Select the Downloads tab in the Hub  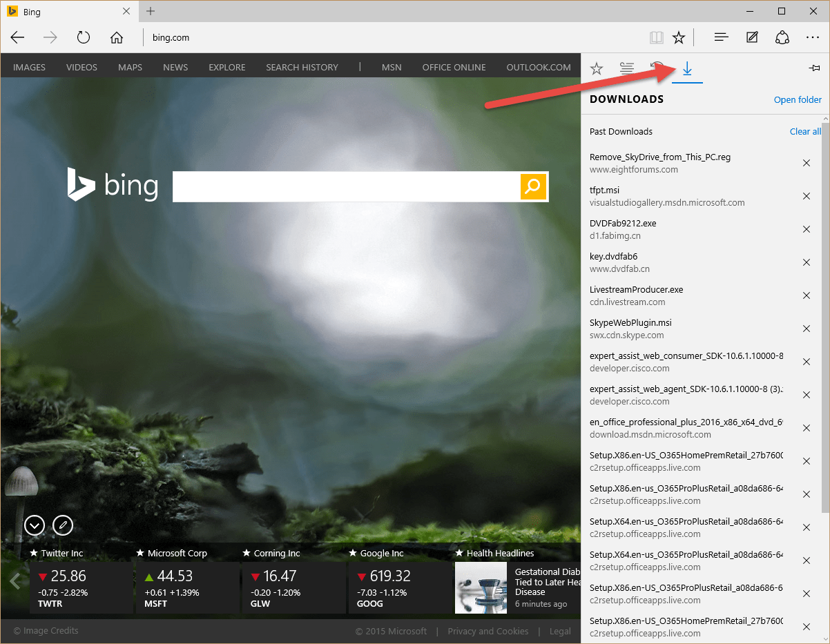tap(687, 69)
